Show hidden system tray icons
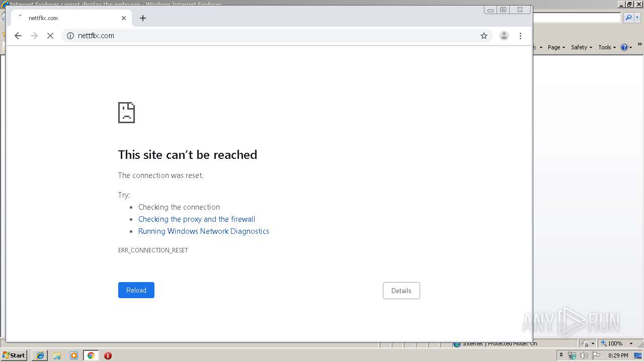Viewport: 644px width, 362px height. point(561,355)
